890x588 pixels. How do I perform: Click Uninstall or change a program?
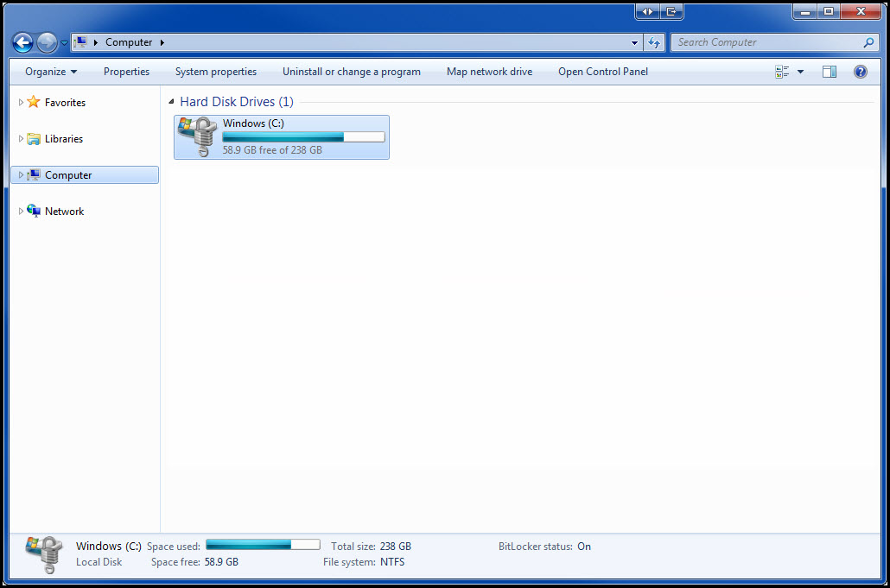351,72
